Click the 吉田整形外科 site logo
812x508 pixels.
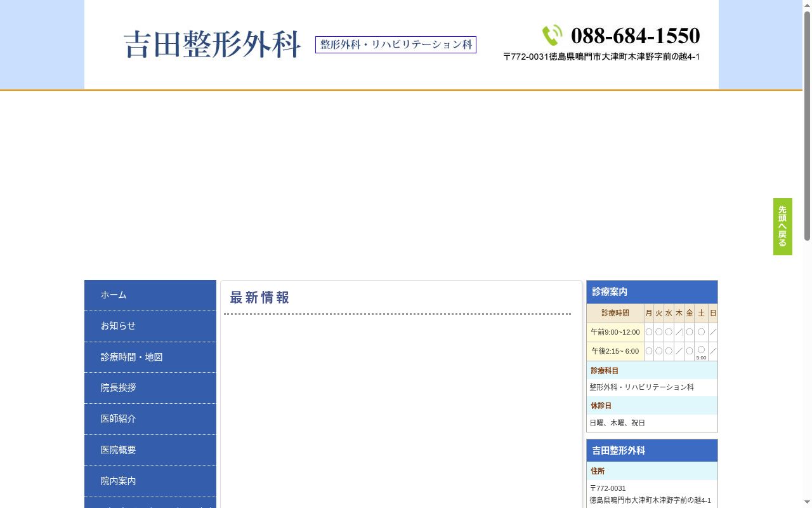(x=212, y=44)
